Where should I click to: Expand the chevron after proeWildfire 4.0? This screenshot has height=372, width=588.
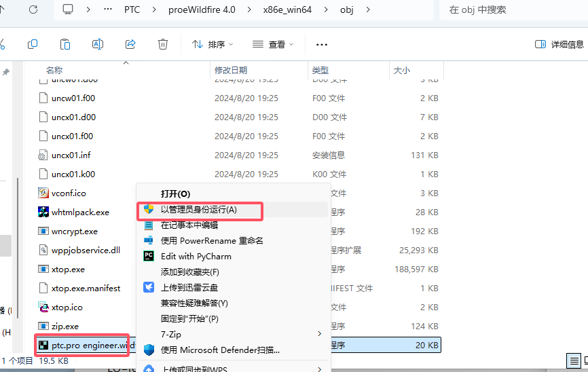(x=249, y=10)
